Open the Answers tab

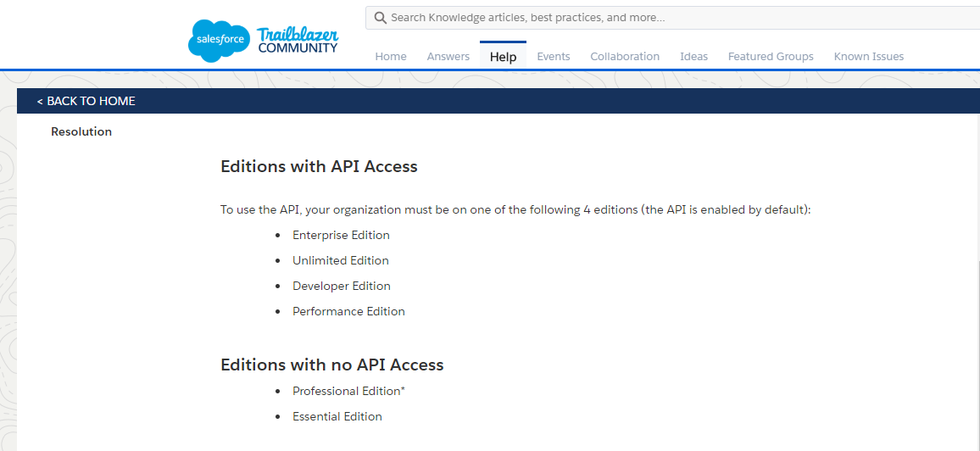pos(448,56)
